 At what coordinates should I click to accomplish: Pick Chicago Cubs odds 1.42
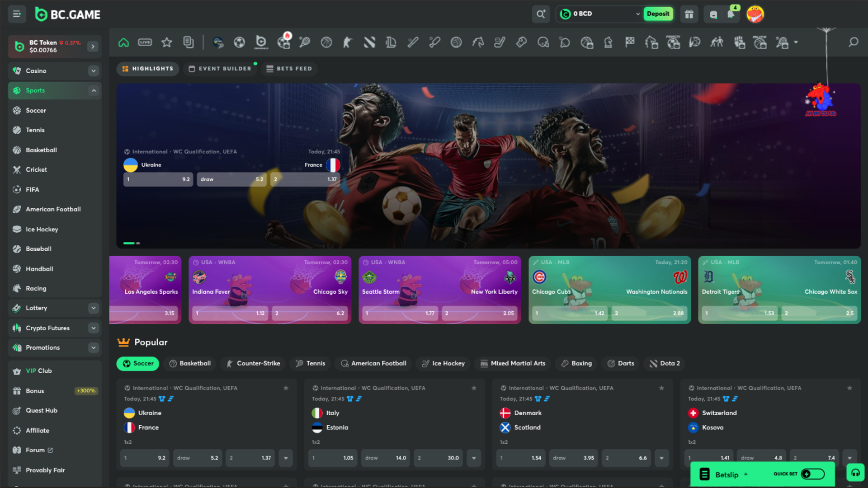point(570,313)
